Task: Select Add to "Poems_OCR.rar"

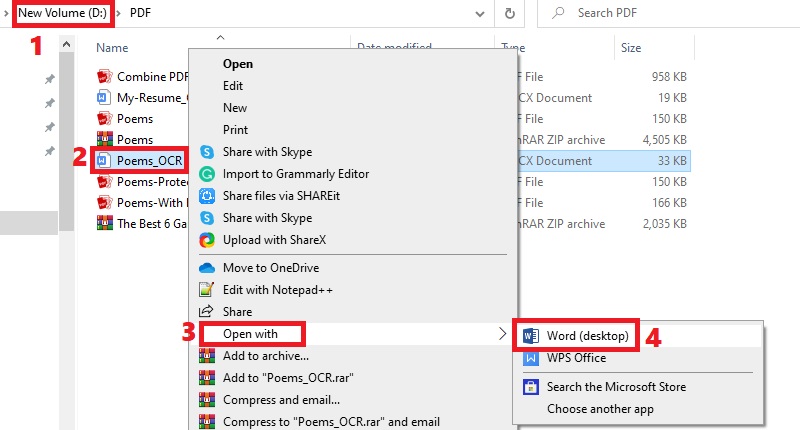Action: point(288,377)
